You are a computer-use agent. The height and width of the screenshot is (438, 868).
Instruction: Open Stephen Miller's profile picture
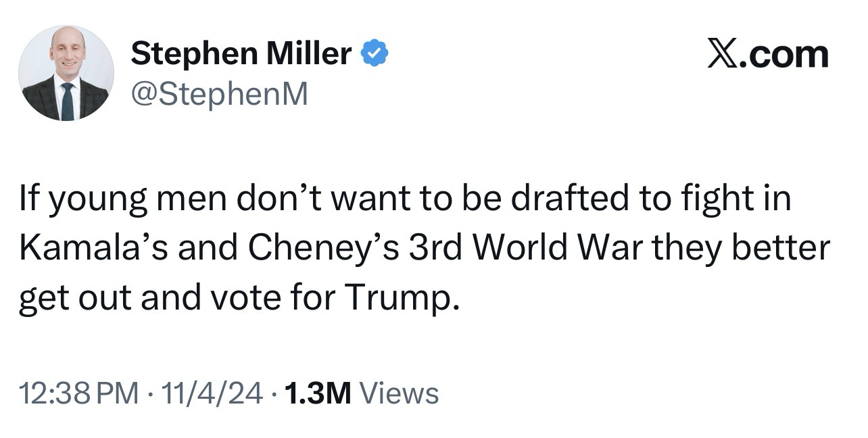[66, 74]
